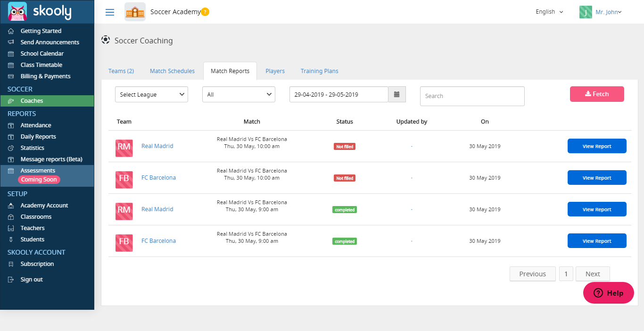Expand the Select League dropdown
This screenshot has height=331, width=644.
pos(151,94)
